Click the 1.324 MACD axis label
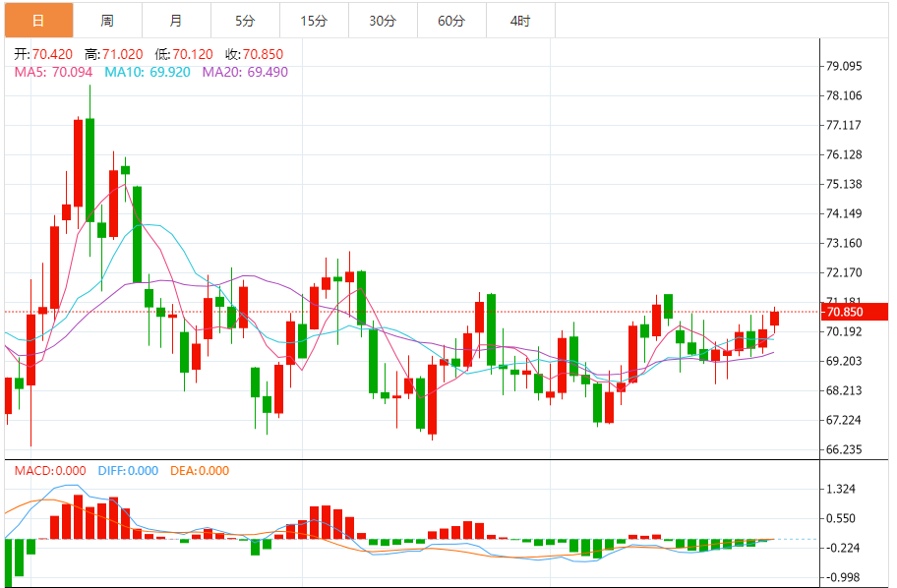 point(841,489)
